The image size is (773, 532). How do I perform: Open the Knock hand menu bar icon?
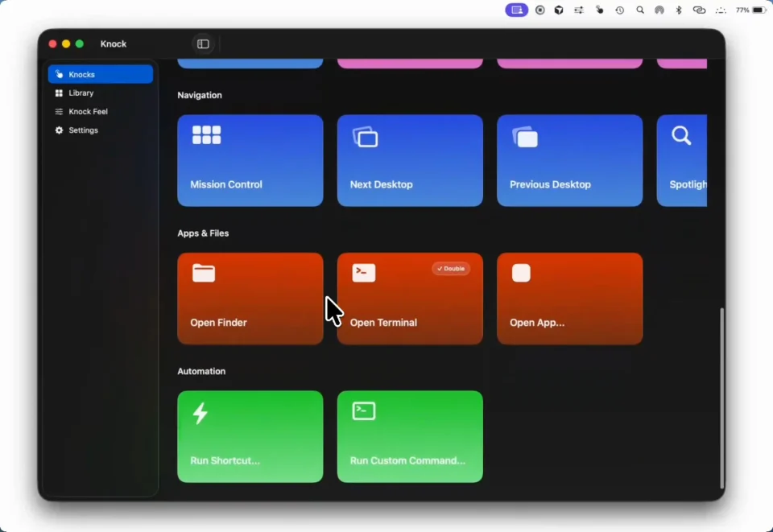point(599,10)
